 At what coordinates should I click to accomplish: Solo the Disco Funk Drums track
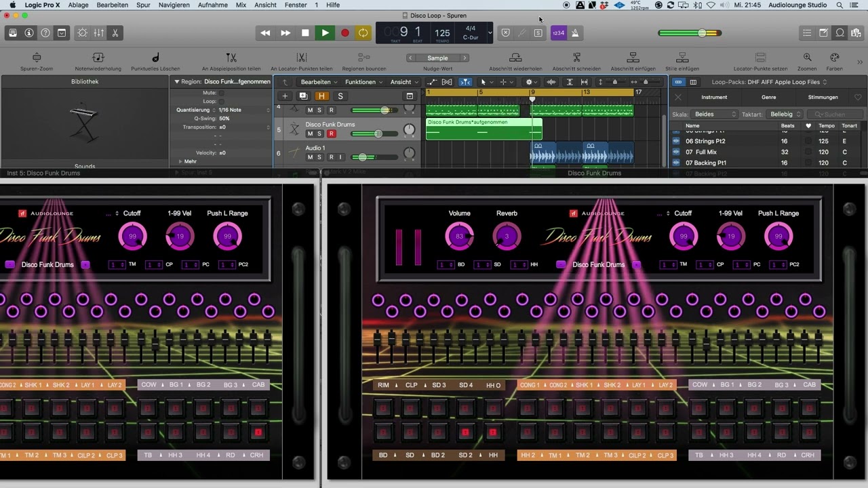click(x=321, y=134)
